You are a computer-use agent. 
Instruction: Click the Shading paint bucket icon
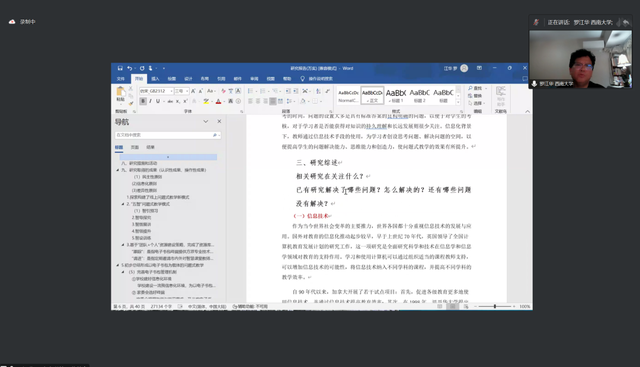(x=303, y=101)
